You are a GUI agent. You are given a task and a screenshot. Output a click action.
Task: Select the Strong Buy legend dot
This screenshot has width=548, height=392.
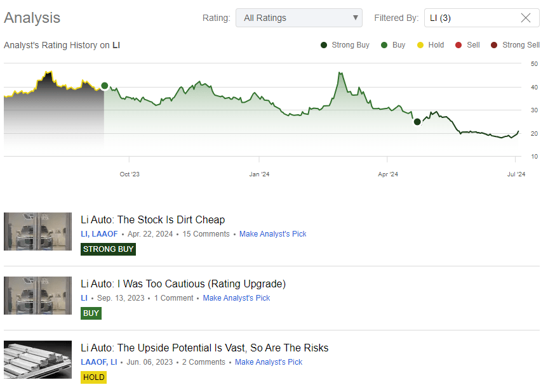coord(323,45)
